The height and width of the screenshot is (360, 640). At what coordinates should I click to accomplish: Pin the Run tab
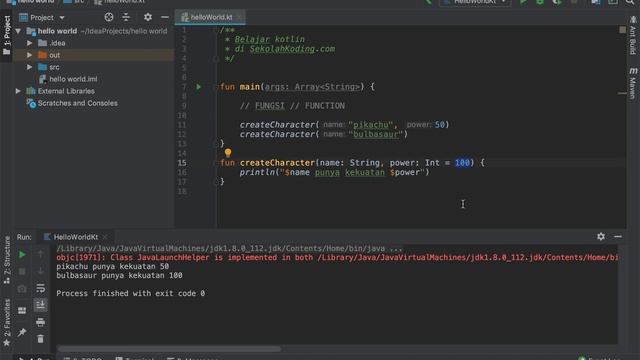[22, 332]
